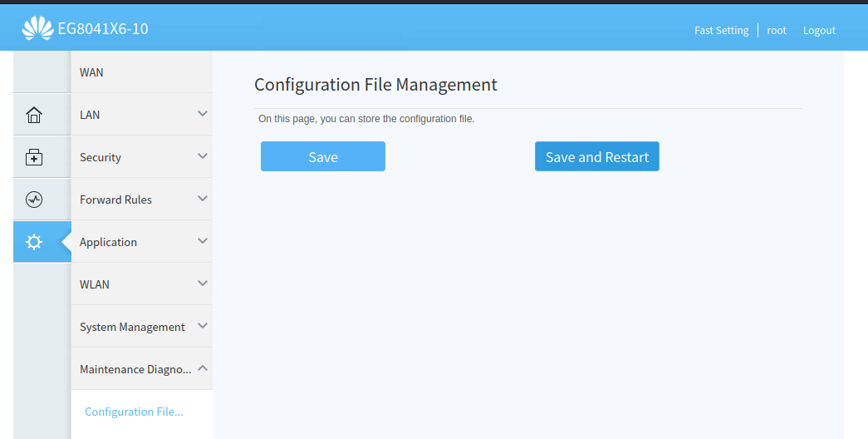Expand the Forward Rules chevron
This screenshot has height=439, width=868.
(x=203, y=199)
